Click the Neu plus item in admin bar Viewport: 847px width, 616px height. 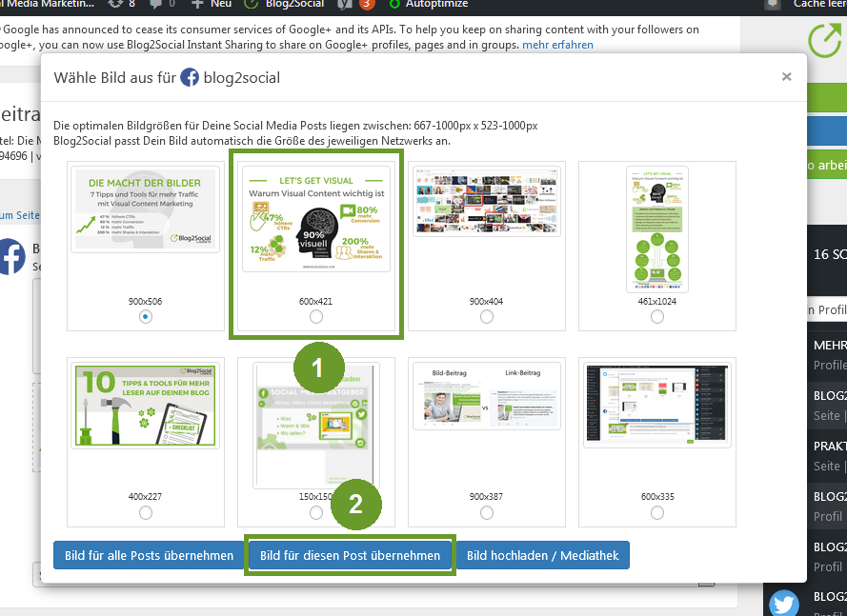pos(212,4)
